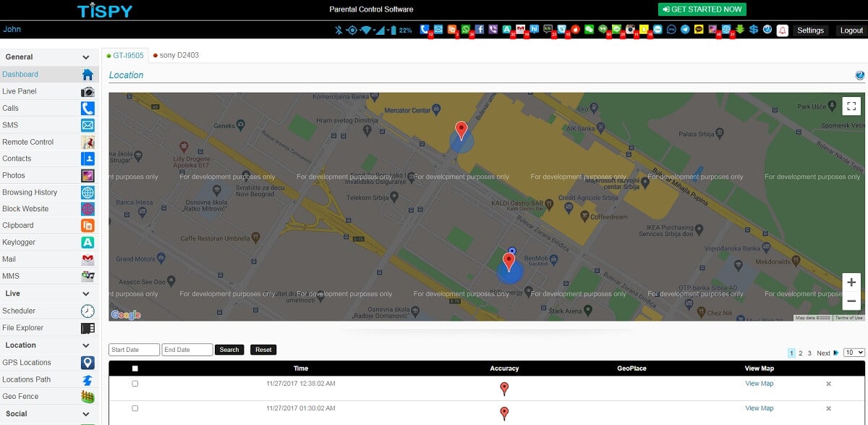Open the rows-per-page dropdown showing 10

click(x=854, y=353)
